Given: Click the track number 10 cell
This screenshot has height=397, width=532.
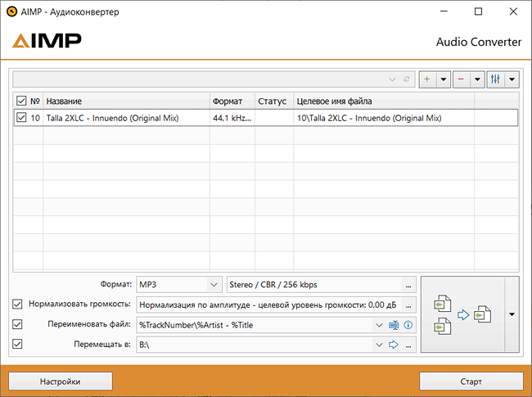Looking at the screenshot, I should [x=35, y=118].
